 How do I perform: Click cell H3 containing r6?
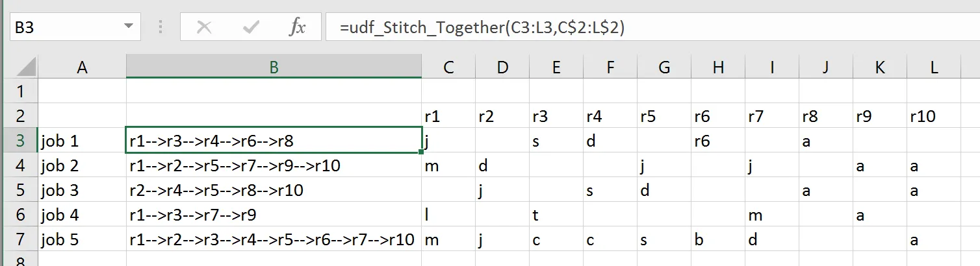[717, 141]
